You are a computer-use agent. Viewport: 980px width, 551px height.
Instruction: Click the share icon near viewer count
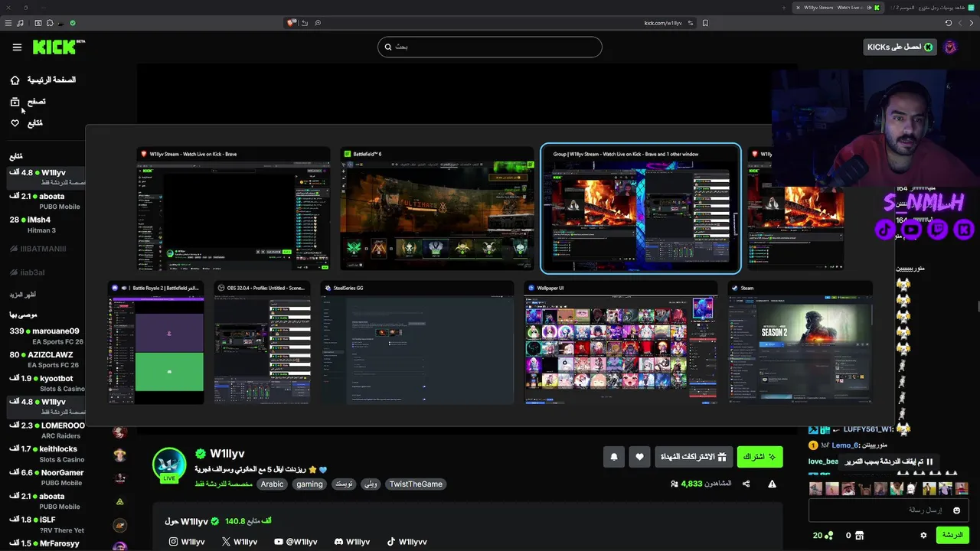pos(746,484)
